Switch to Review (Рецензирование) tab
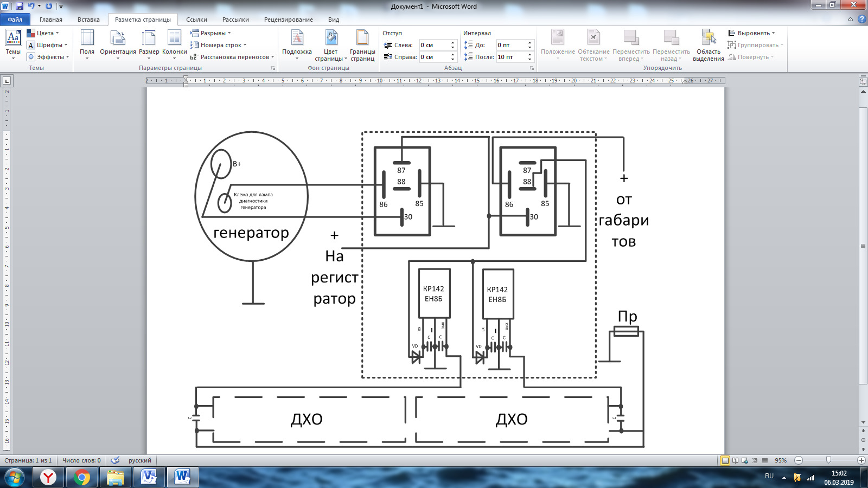This screenshot has height=488, width=868. coord(289,20)
